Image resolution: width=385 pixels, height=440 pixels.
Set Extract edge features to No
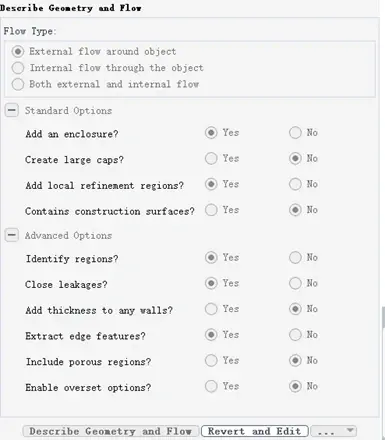click(x=295, y=335)
